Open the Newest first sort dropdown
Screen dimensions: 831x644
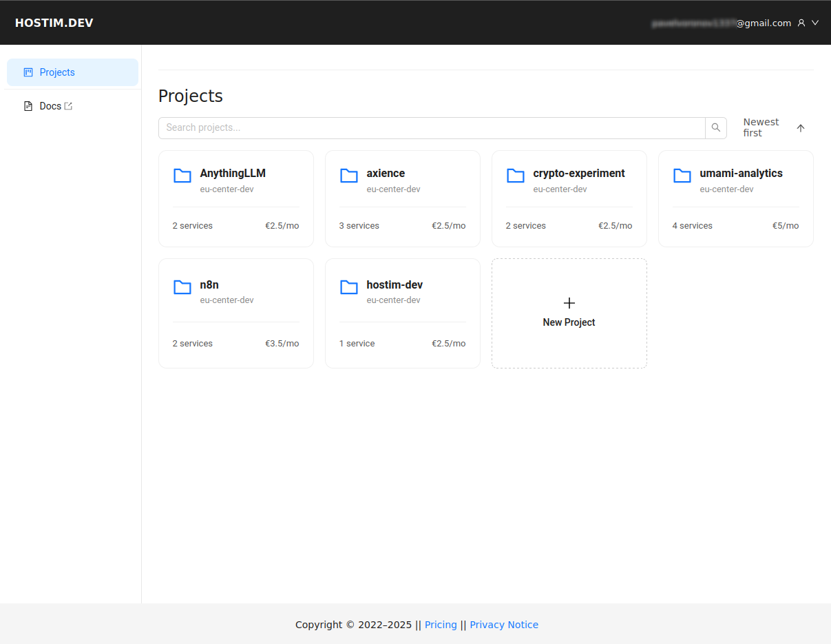pos(761,127)
